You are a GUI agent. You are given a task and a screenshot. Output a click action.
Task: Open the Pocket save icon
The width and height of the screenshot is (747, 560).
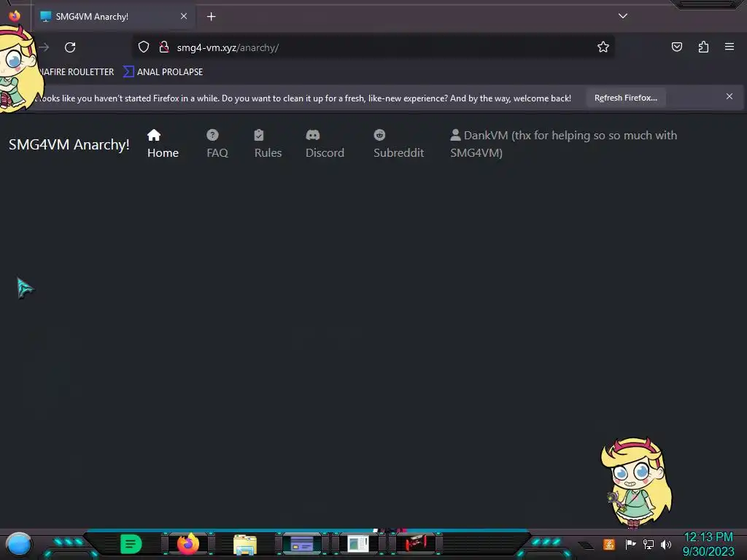[x=676, y=47]
